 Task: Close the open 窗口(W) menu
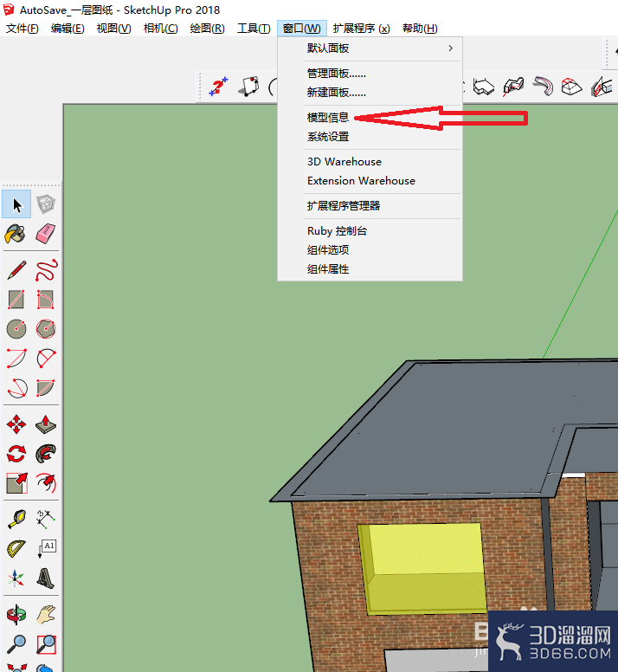(x=302, y=29)
